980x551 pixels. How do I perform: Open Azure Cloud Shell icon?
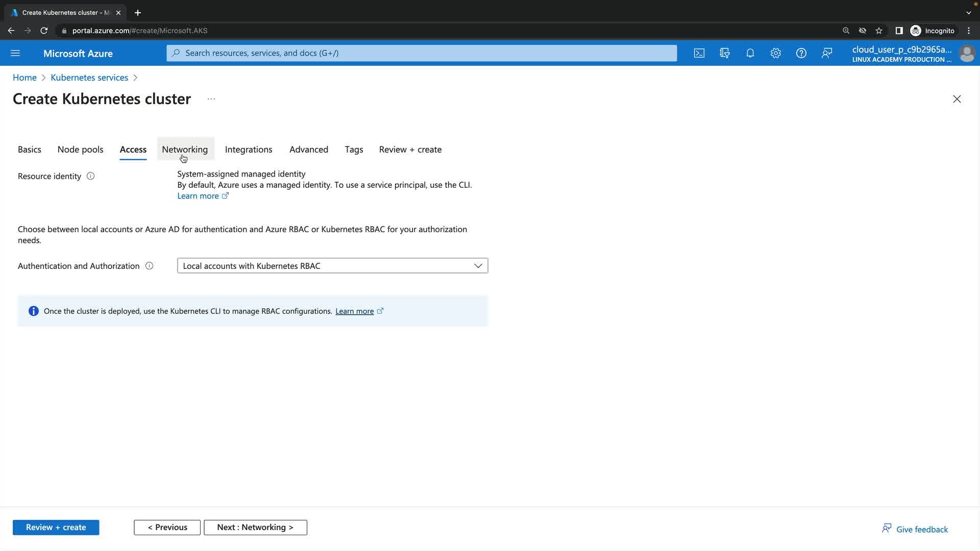(699, 53)
